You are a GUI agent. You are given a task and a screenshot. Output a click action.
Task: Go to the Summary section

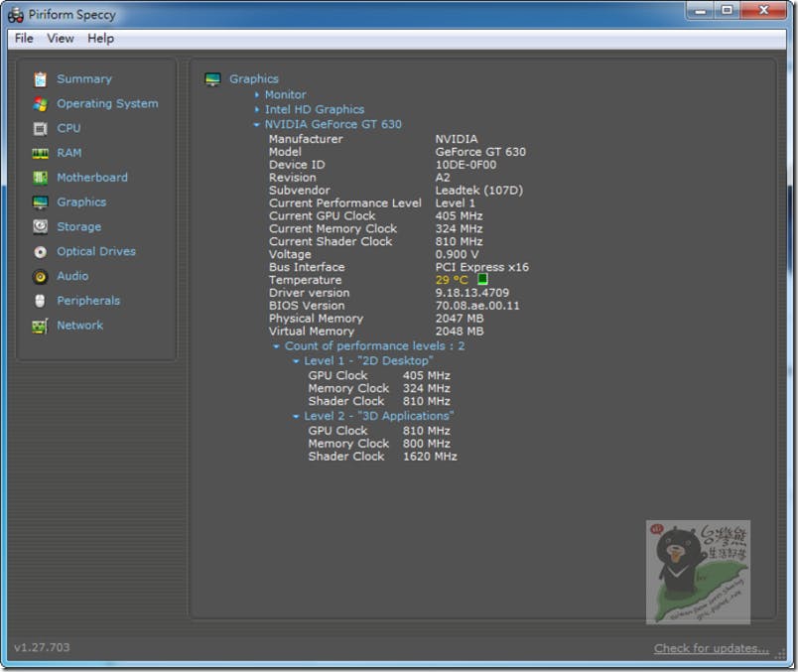coord(84,78)
